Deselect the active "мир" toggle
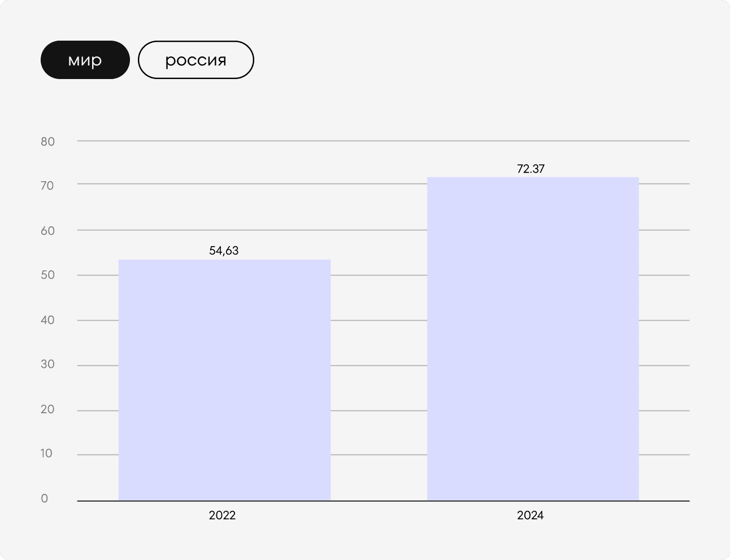Viewport: 730px width, 560px height. coord(85,60)
